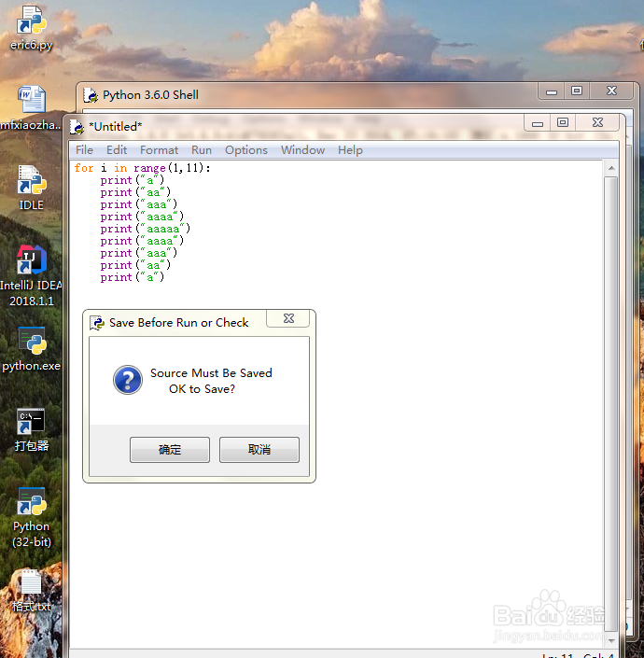Open the Window menu

click(x=302, y=150)
